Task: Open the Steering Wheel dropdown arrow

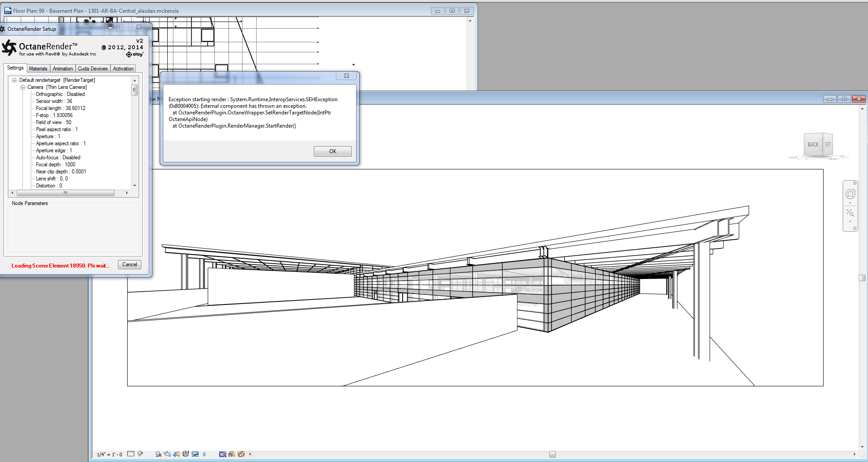Action: click(x=850, y=203)
